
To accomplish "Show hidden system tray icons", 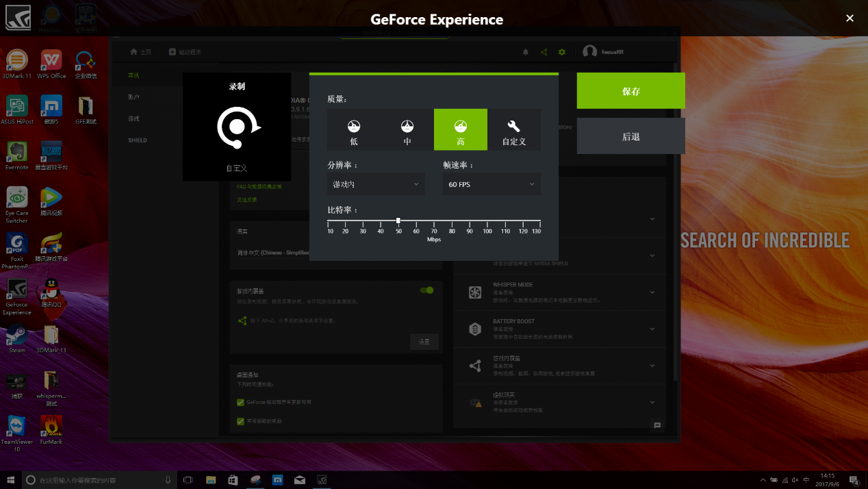I will pyautogui.click(x=763, y=480).
